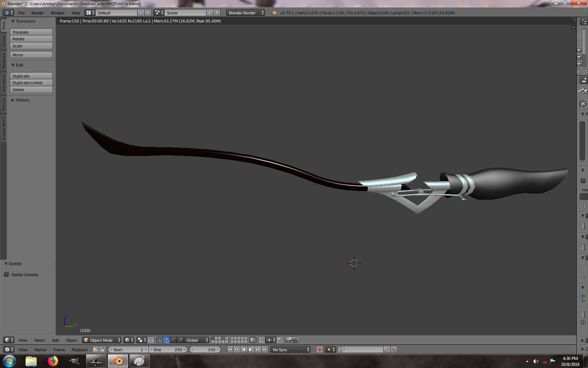The width and height of the screenshot is (588, 368).
Task: Open the Render menu
Action: (x=37, y=13)
